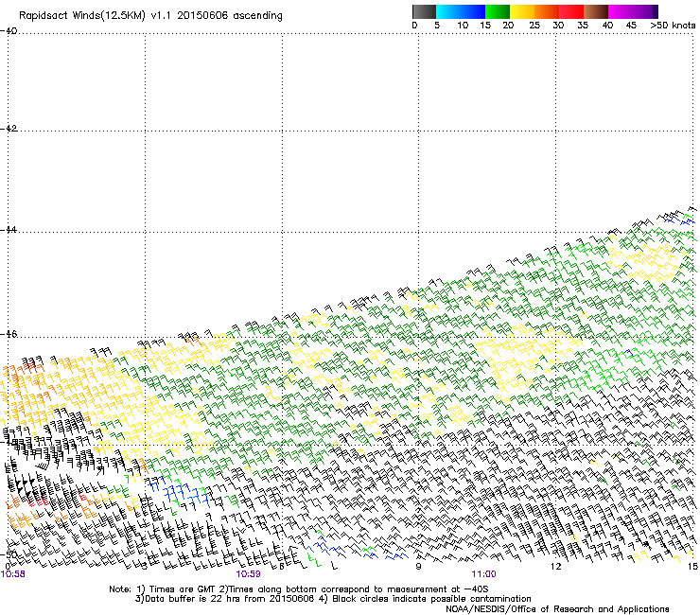700x615 pixels.
Task: Click the '30' label under the colorbar
Action: click(558, 26)
